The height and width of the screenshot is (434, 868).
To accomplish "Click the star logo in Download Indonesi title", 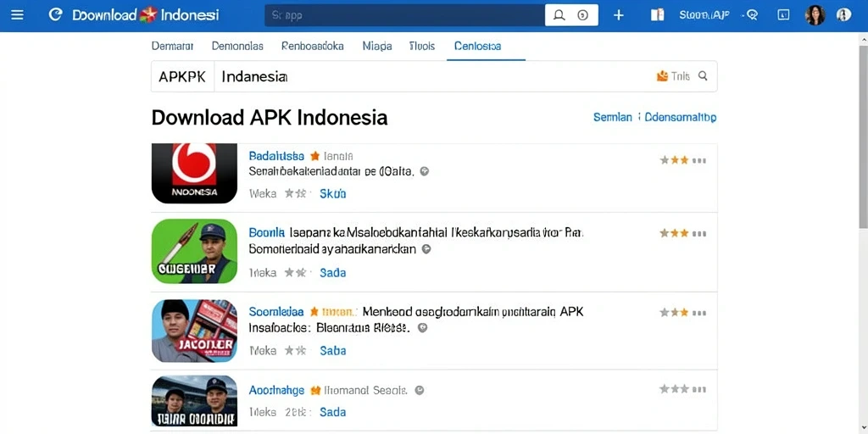I will pyautogui.click(x=148, y=15).
